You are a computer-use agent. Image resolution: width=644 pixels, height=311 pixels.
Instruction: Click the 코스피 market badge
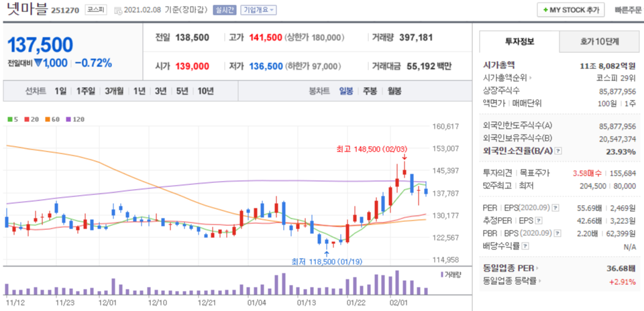pos(96,10)
